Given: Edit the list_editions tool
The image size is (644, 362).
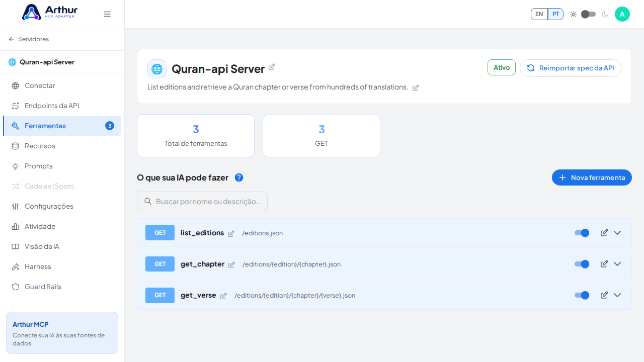Looking at the screenshot, I should point(604,233).
